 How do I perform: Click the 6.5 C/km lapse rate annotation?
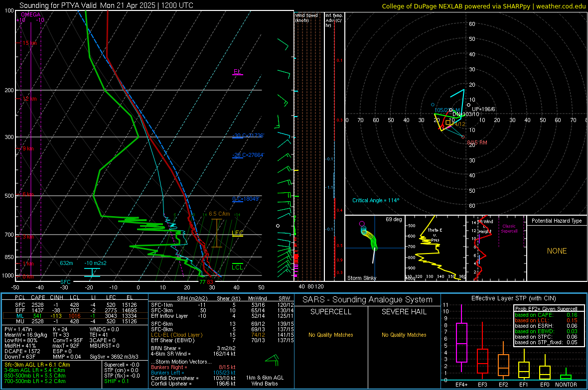click(219, 214)
